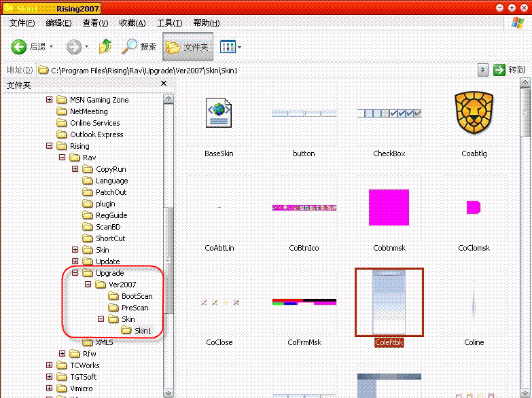This screenshot has width=532, height=398.
Task: Expand the Vimicro folder node
Action: tap(49, 388)
